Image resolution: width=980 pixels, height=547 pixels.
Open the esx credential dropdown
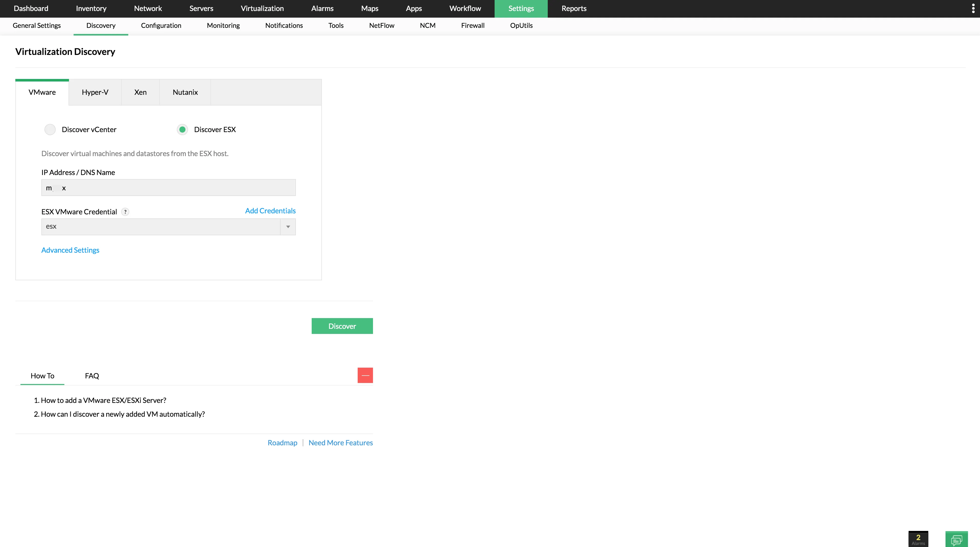pyautogui.click(x=288, y=227)
